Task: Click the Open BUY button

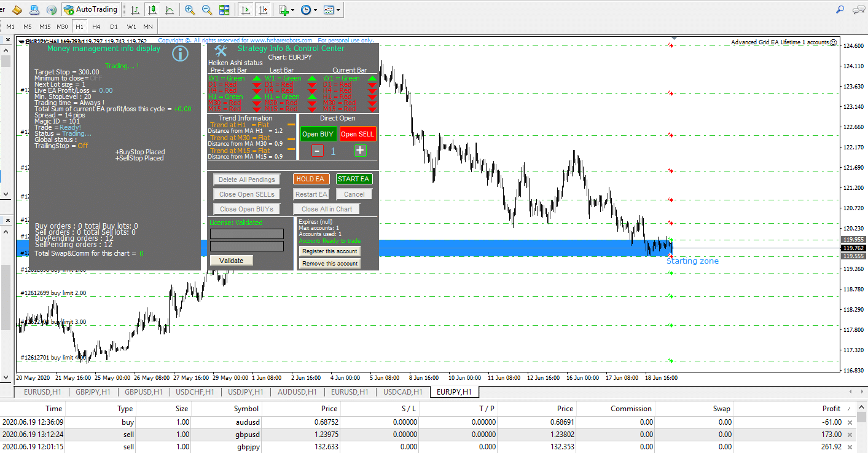Action: (318, 134)
